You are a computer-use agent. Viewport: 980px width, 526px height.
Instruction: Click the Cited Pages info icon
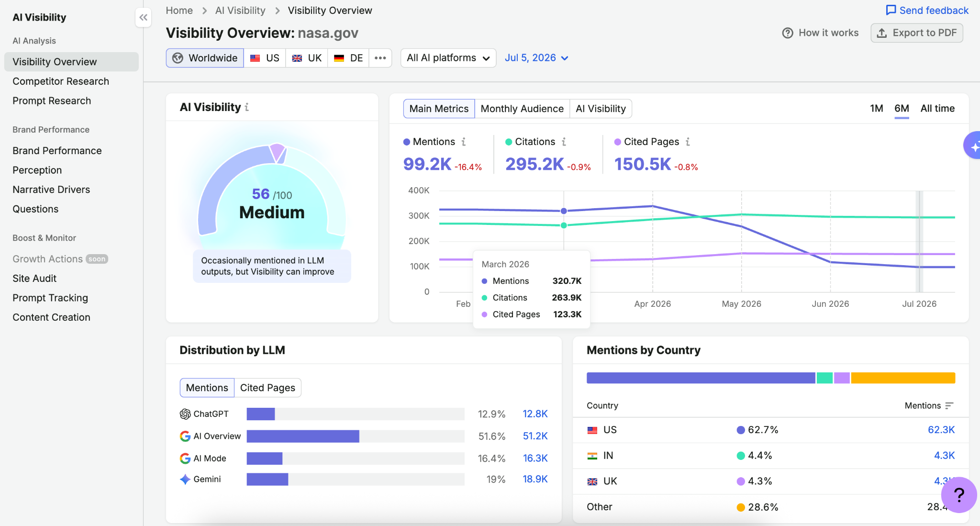click(x=688, y=142)
